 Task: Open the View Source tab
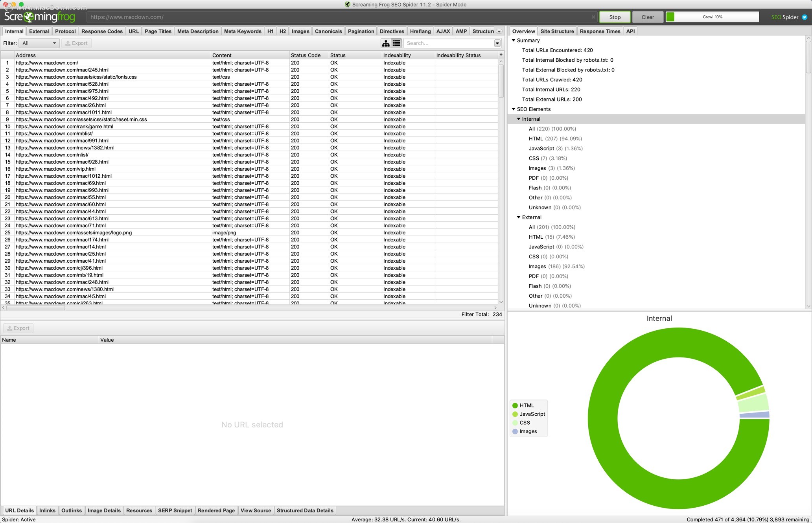click(256, 510)
